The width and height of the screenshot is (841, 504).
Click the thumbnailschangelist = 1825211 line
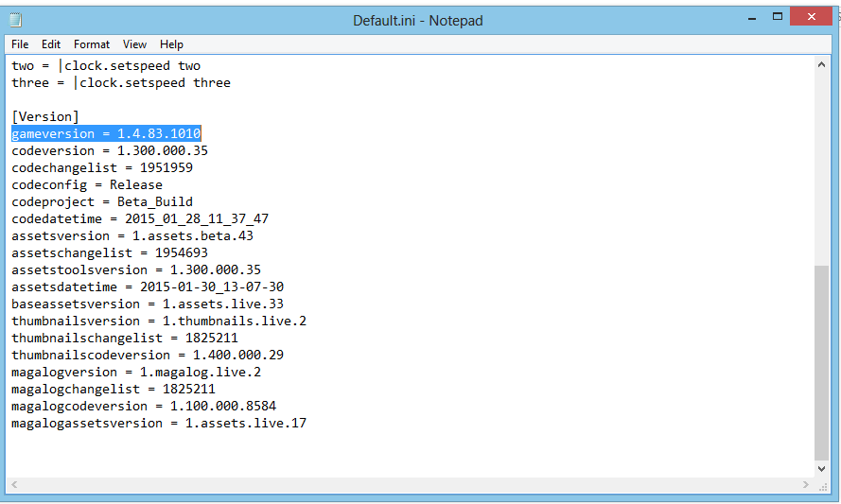tap(125, 339)
